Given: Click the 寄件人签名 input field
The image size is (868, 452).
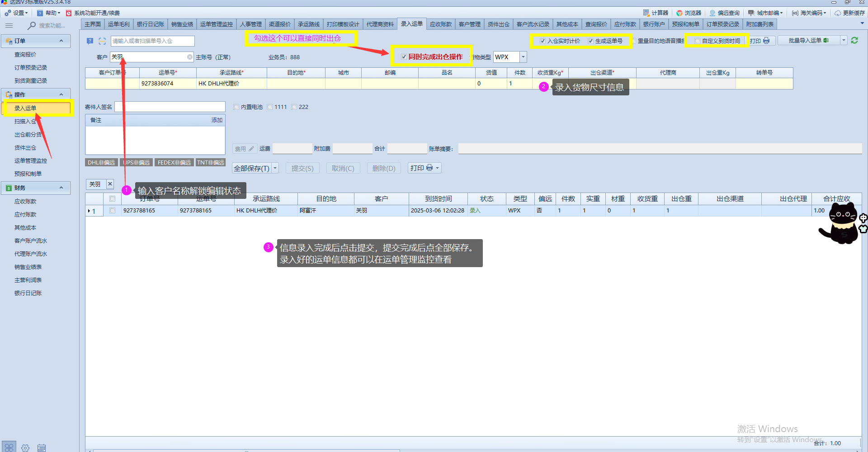Looking at the screenshot, I should click(170, 107).
